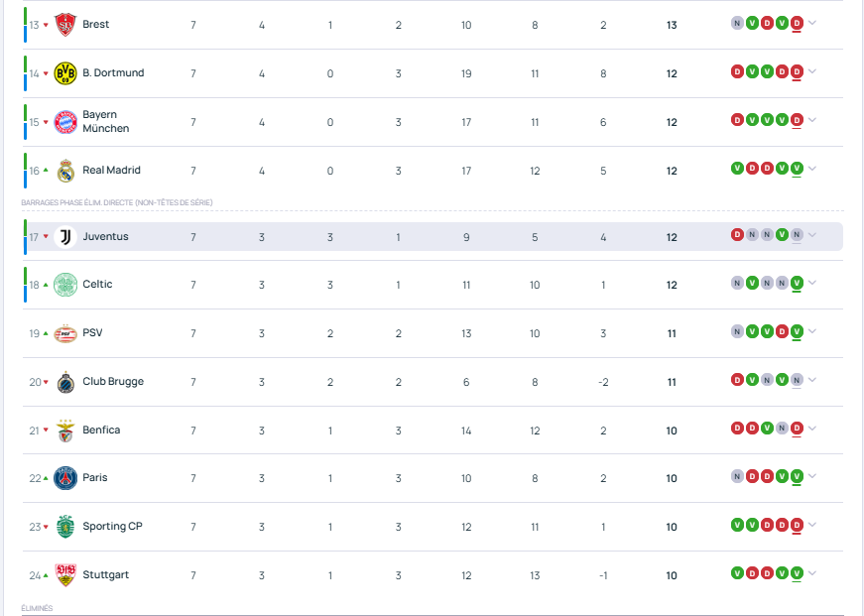Click the Benfica eagle crest icon
This screenshot has width=864, height=616.
(x=65, y=431)
